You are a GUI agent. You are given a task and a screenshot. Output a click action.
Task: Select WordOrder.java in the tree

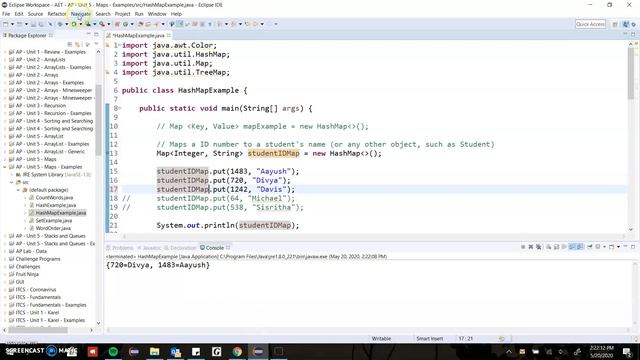click(x=53, y=228)
